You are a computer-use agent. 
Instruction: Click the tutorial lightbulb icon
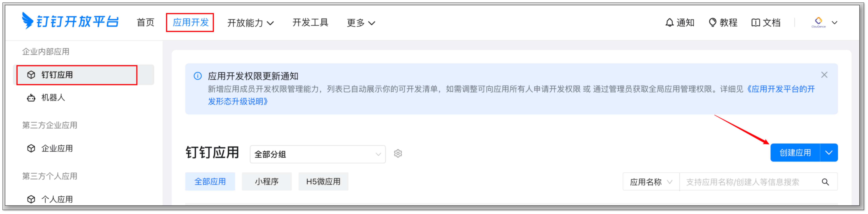point(712,23)
